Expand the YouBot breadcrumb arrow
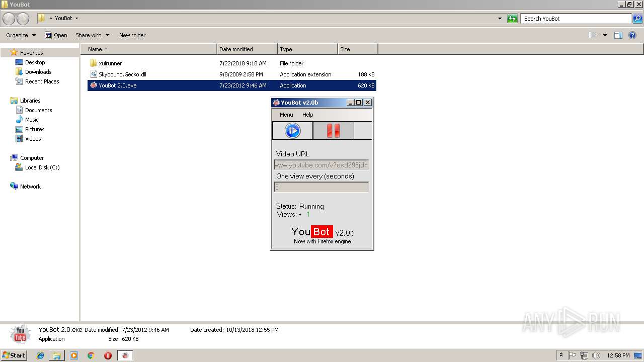Screen dimensions: 644x362 pyautogui.click(x=76, y=18)
